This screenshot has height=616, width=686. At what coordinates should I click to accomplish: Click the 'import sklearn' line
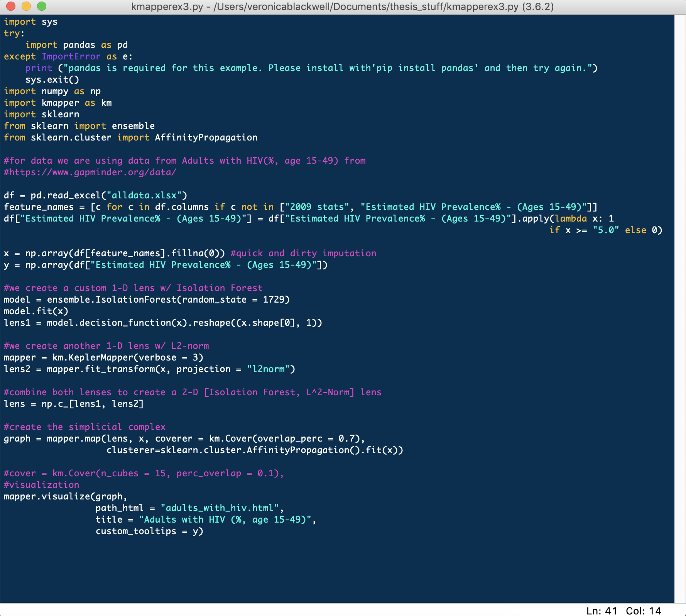[41, 115]
